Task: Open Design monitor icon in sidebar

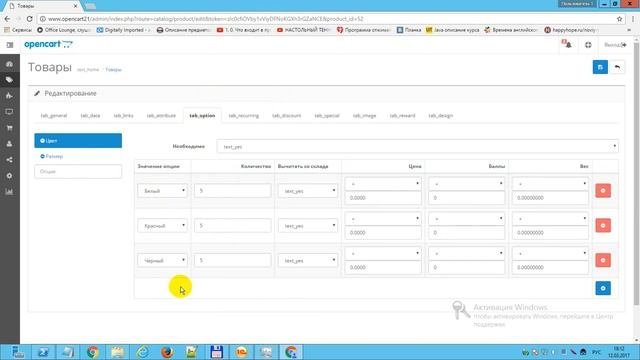Action: coord(9,112)
